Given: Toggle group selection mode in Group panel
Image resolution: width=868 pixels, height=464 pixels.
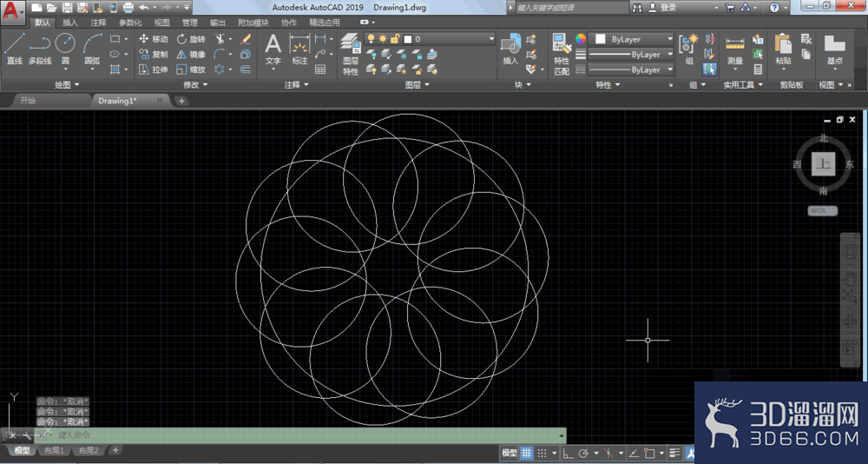Looking at the screenshot, I should click(x=709, y=70).
